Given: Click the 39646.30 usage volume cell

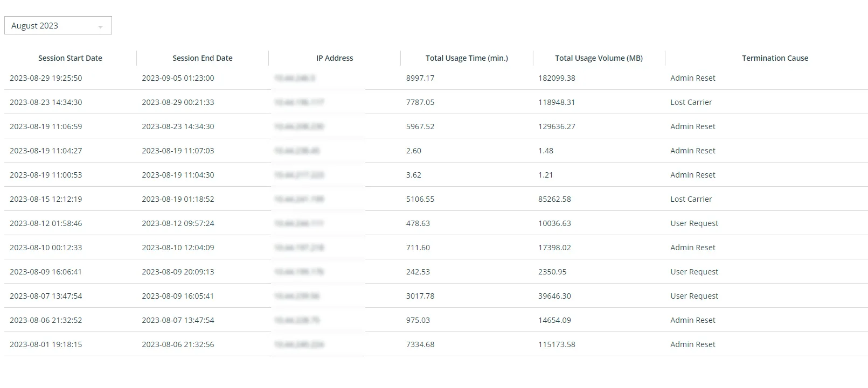Looking at the screenshot, I should 554,296.
